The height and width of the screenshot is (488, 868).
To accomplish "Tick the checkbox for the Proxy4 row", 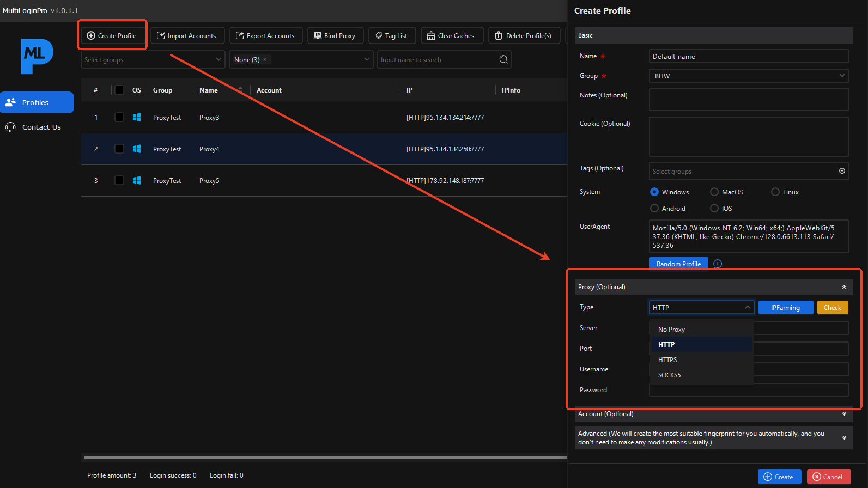I will click(119, 149).
